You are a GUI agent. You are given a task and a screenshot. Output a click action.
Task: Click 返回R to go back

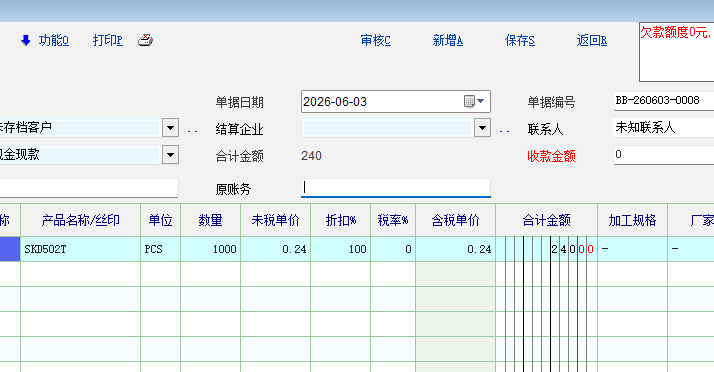592,41
